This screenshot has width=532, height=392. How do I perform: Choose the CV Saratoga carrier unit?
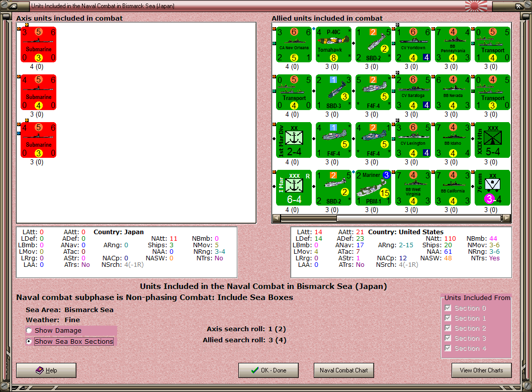[x=413, y=92]
